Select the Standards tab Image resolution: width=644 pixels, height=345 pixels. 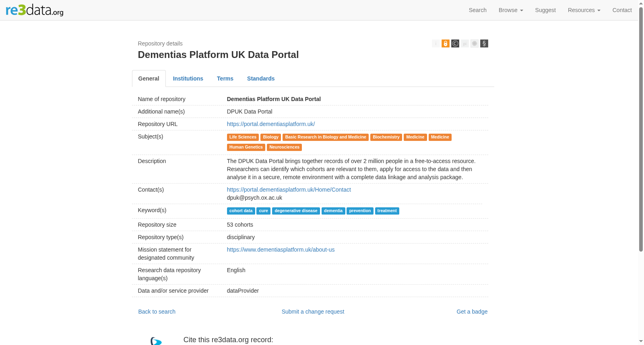click(x=261, y=79)
